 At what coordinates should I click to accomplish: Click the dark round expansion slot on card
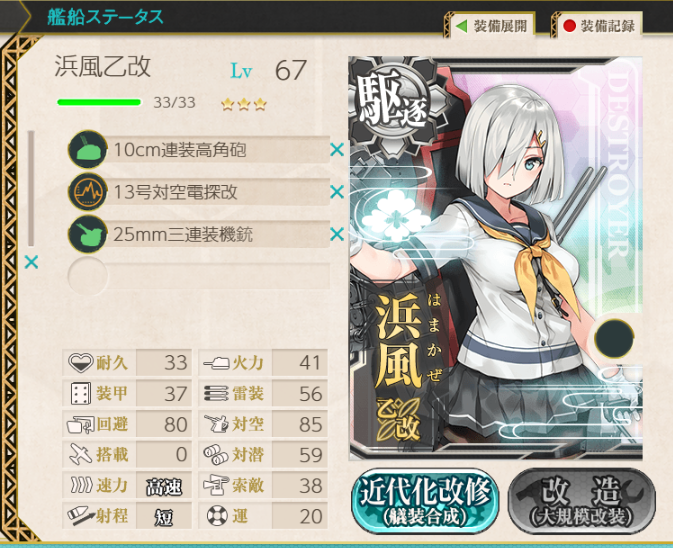pyautogui.click(x=614, y=339)
